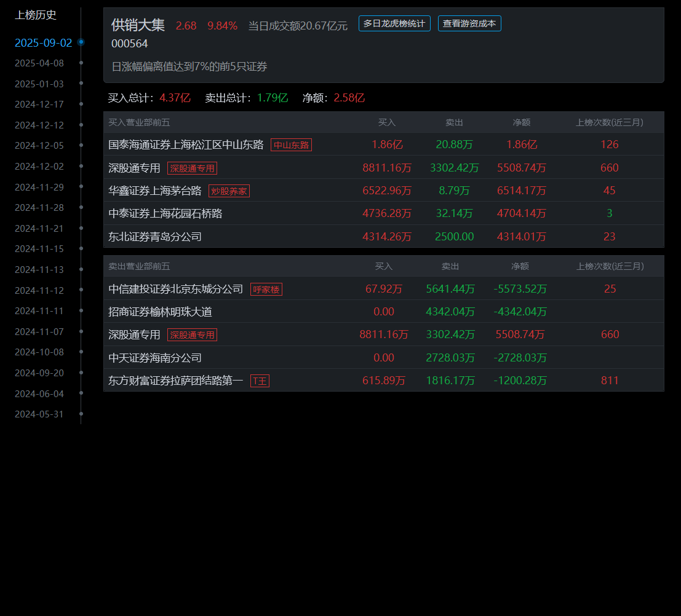Select history date 2024-11-29

pos(39,187)
